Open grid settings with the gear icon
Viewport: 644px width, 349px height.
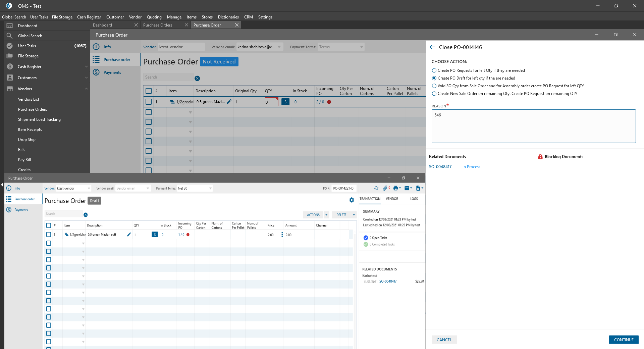tap(352, 200)
